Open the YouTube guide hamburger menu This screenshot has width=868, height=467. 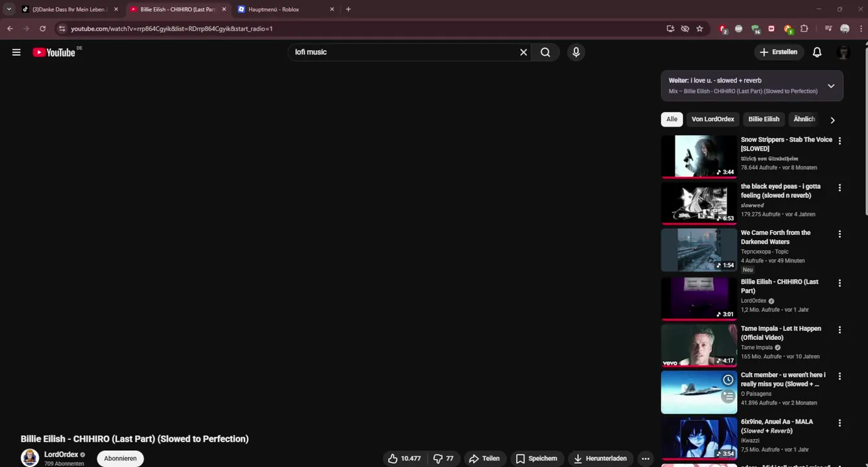(x=16, y=53)
